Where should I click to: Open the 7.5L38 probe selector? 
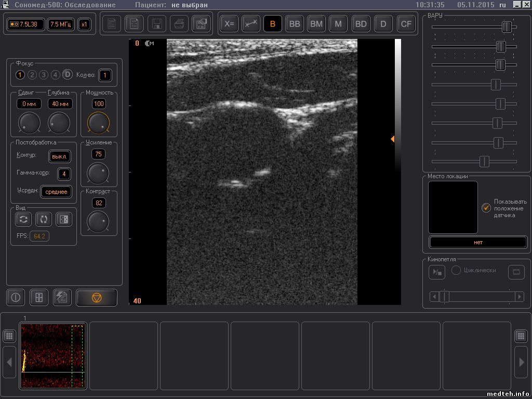[x=24, y=24]
